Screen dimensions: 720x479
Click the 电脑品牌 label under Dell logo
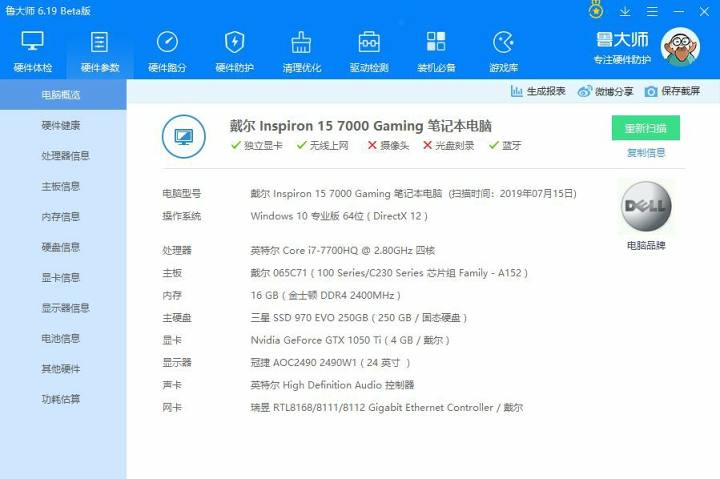coord(646,245)
